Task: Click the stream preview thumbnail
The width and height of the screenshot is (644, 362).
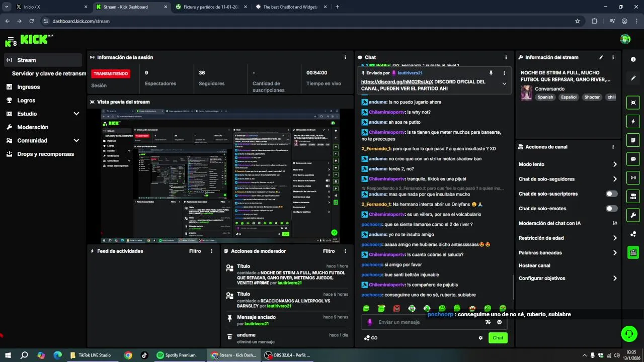Action: pyautogui.click(x=220, y=176)
